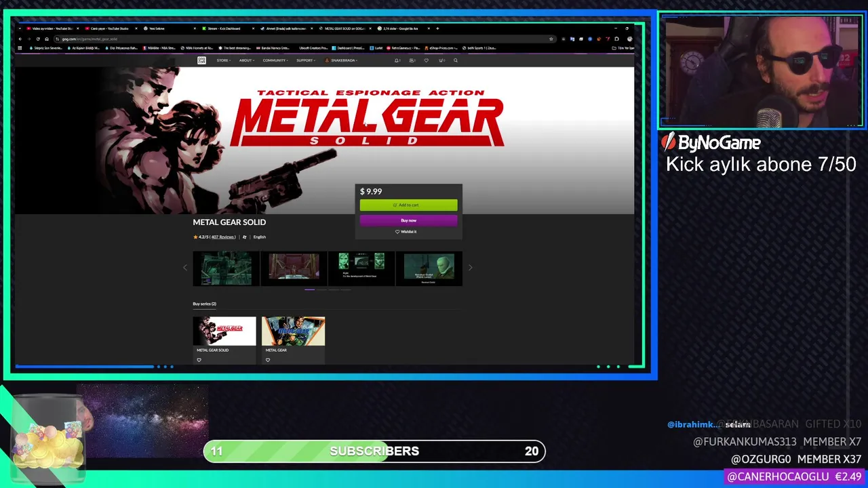Open Ubisoft Creators bookmark
868x488 pixels.
click(312, 48)
